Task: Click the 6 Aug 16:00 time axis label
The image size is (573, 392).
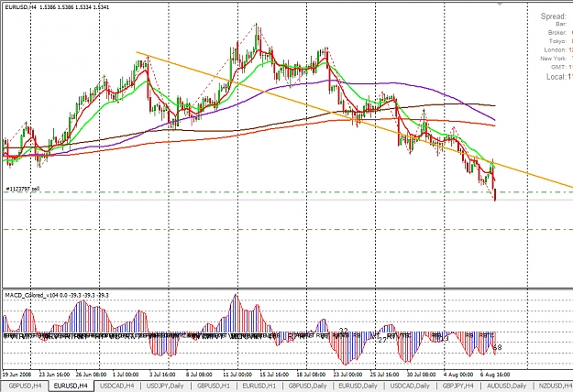Action: pyautogui.click(x=495, y=374)
